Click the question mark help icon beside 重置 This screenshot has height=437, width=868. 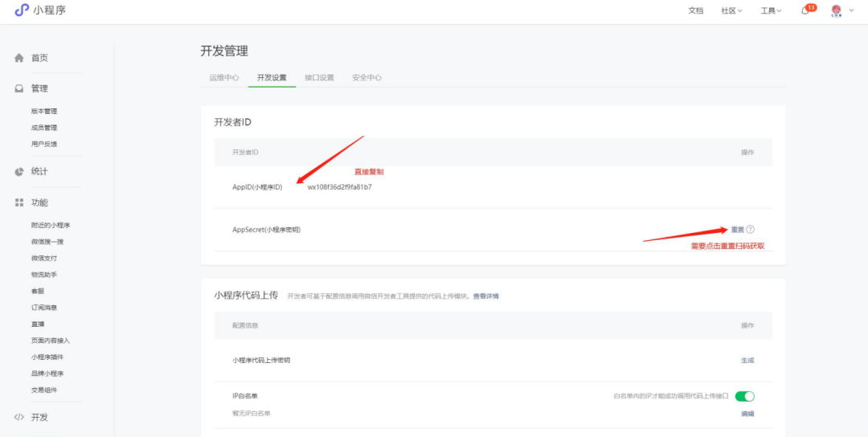[x=751, y=230]
